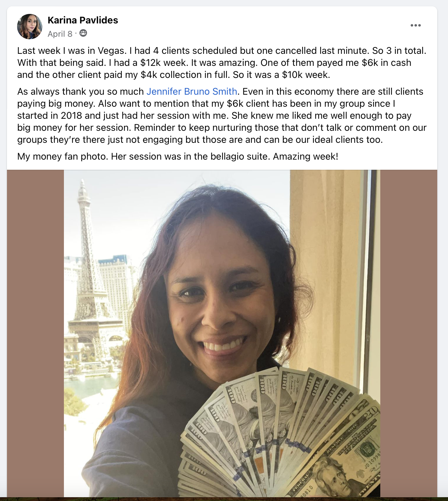
Task: Click the Karina Pavlides author name
Action: [83, 20]
